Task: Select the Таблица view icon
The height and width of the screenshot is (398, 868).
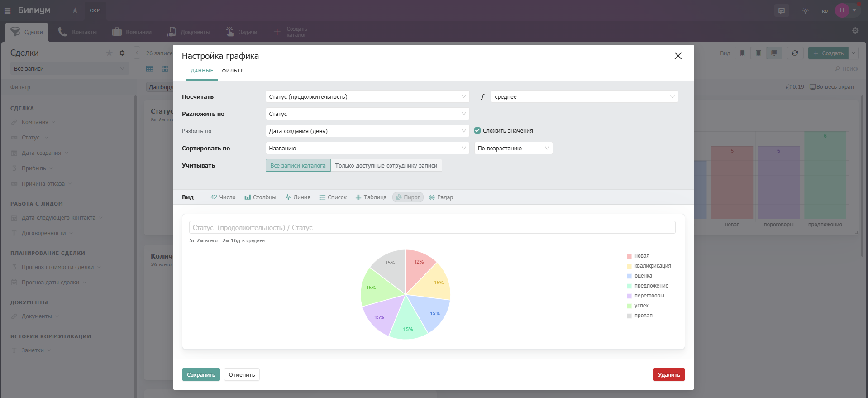Action: click(358, 197)
